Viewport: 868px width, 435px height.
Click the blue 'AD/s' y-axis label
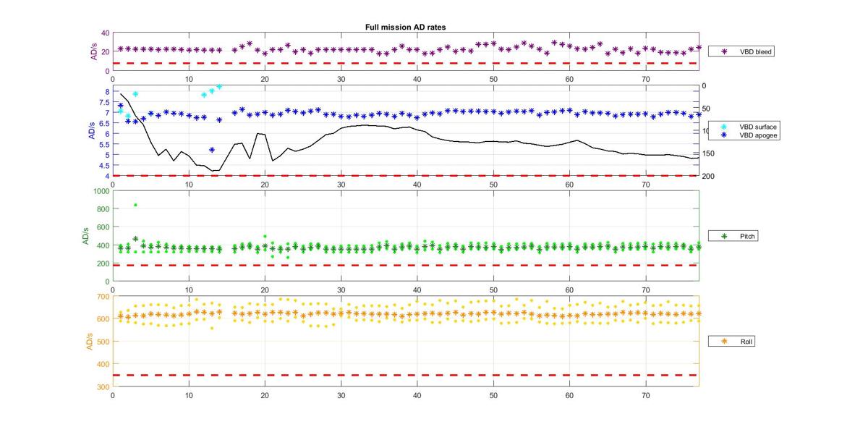point(92,131)
